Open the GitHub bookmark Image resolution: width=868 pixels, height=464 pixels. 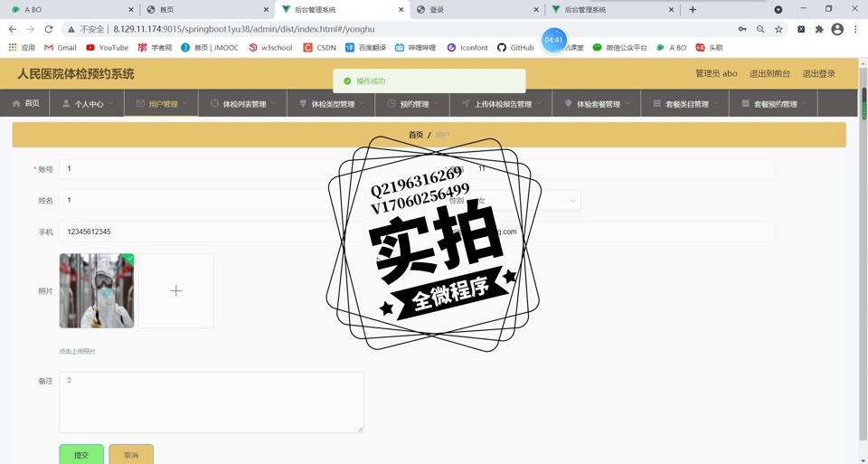(514, 47)
